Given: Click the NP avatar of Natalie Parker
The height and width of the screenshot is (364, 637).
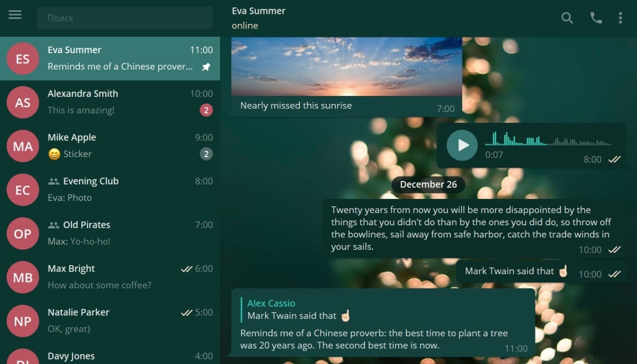Looking at the screenshot, I should [22, 321].
